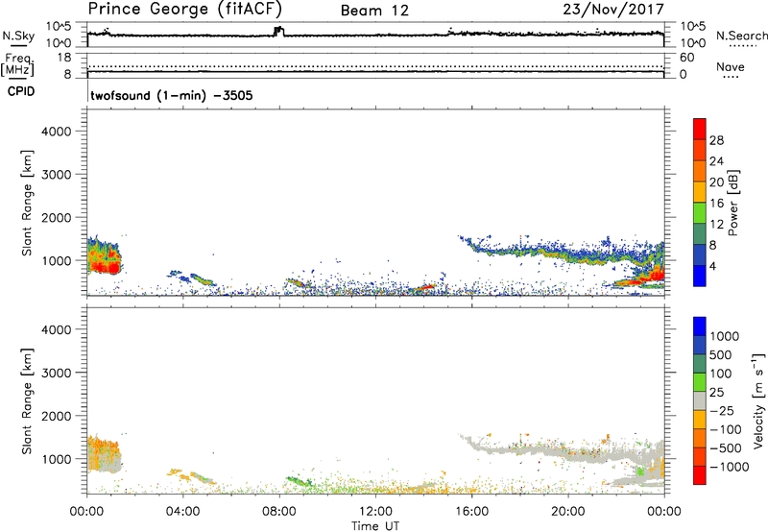The height and width of the screenshot is (532, 768).
Task: Click the red power echo near 14:00
Action: click(424, 287)
